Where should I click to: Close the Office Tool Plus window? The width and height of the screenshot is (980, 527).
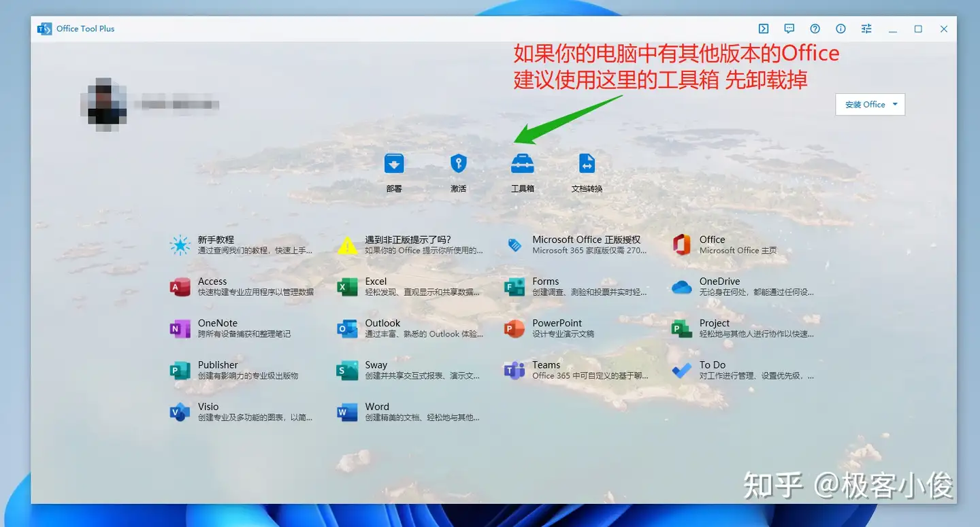tap(944, 29)
